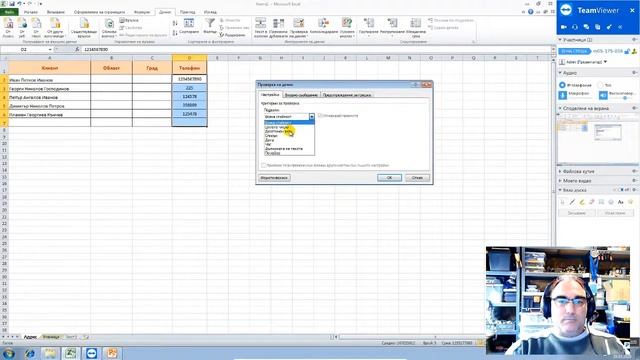This screenshot has height=360, width=640.
Task: Click the insert function fx icon
Action: click(x=77, y=49)
